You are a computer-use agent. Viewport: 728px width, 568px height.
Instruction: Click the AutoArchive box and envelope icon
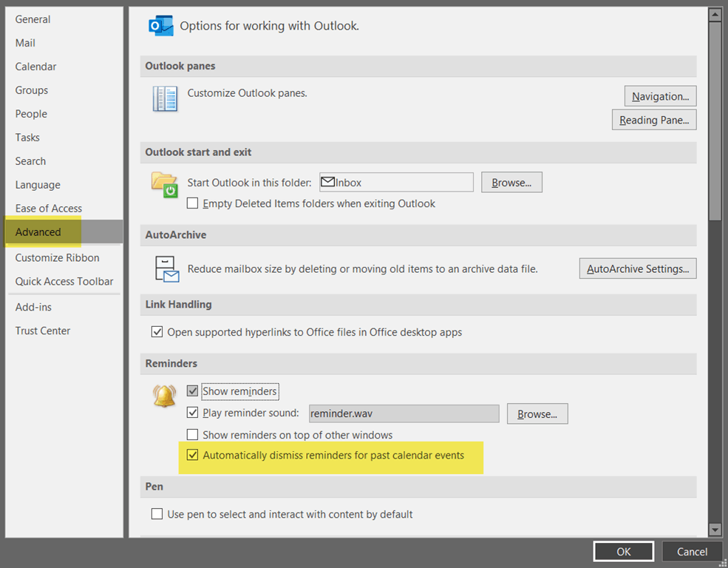(166, 269)
